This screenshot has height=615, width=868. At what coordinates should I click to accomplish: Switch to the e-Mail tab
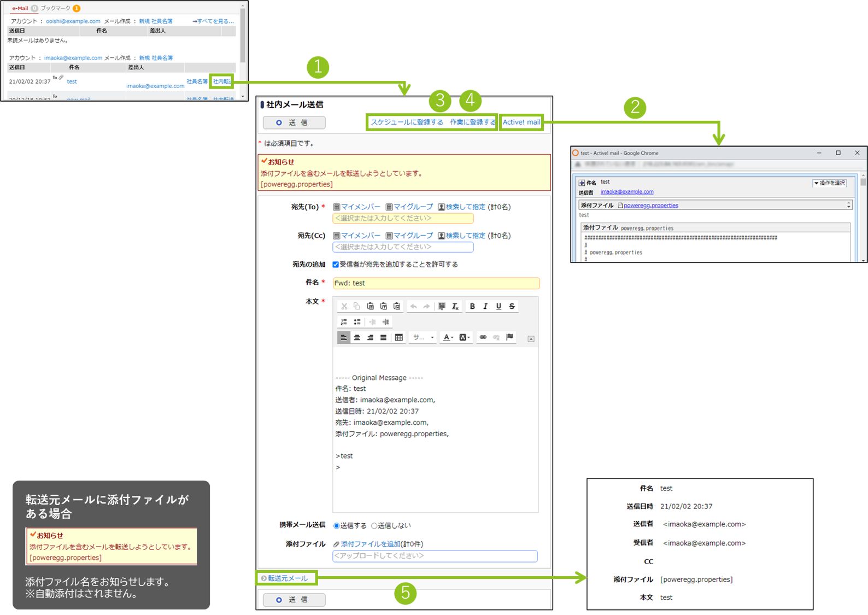pyautogui.click(x=20, y=8)
